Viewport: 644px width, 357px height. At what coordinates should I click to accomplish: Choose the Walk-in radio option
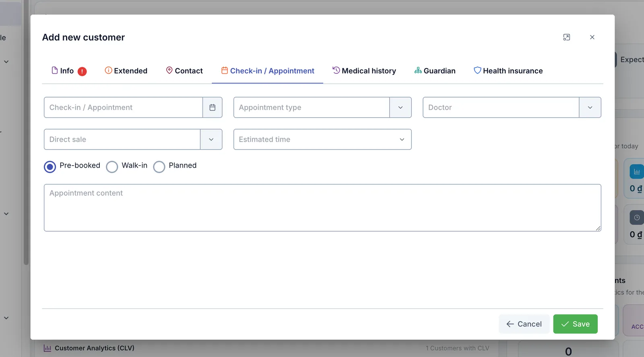click(112, 166)
